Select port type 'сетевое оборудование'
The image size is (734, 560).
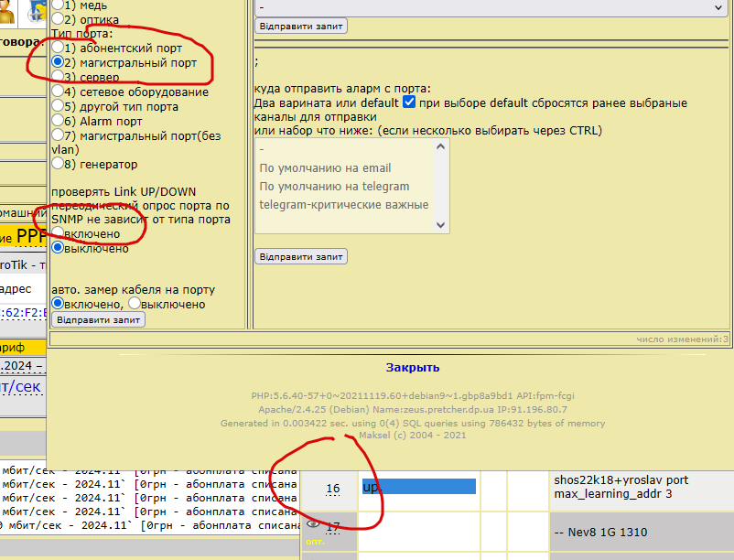click(x=58, y=91)
